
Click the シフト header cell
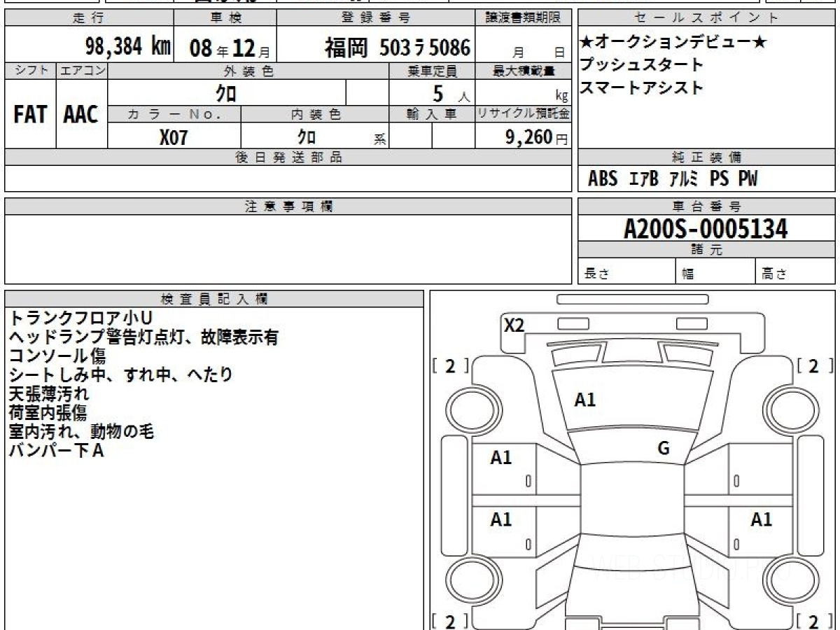(x=30, y=71)
